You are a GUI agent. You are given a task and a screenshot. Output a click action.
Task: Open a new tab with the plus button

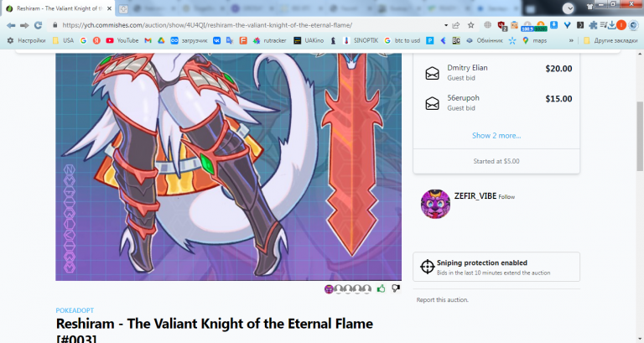[123, 8]
